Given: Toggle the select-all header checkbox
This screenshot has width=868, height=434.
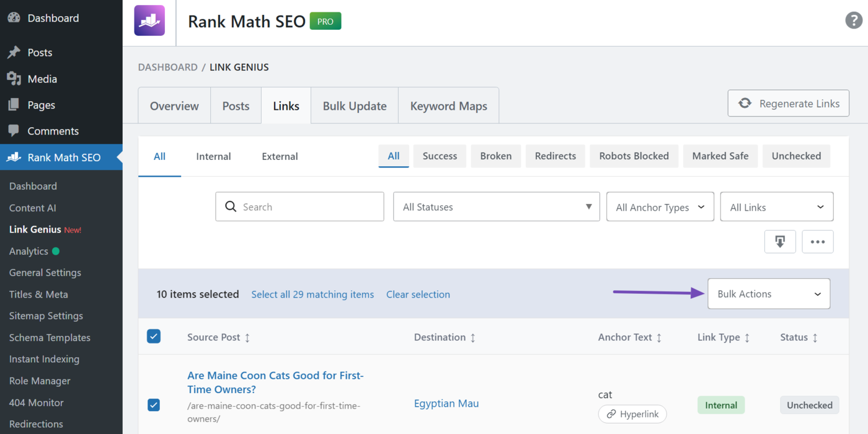Looking at the screenshot, I should [x=154, y=337].
